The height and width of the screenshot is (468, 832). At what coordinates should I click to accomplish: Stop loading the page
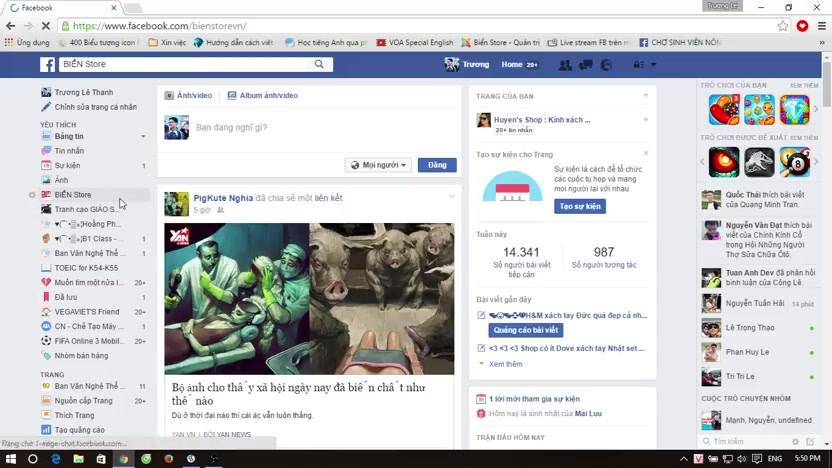click(x=46, y=26)
